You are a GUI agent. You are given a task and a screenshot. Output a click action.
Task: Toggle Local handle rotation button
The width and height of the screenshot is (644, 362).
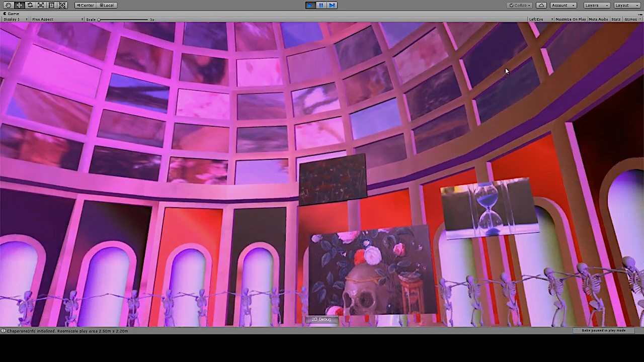[x=106, y=5]
